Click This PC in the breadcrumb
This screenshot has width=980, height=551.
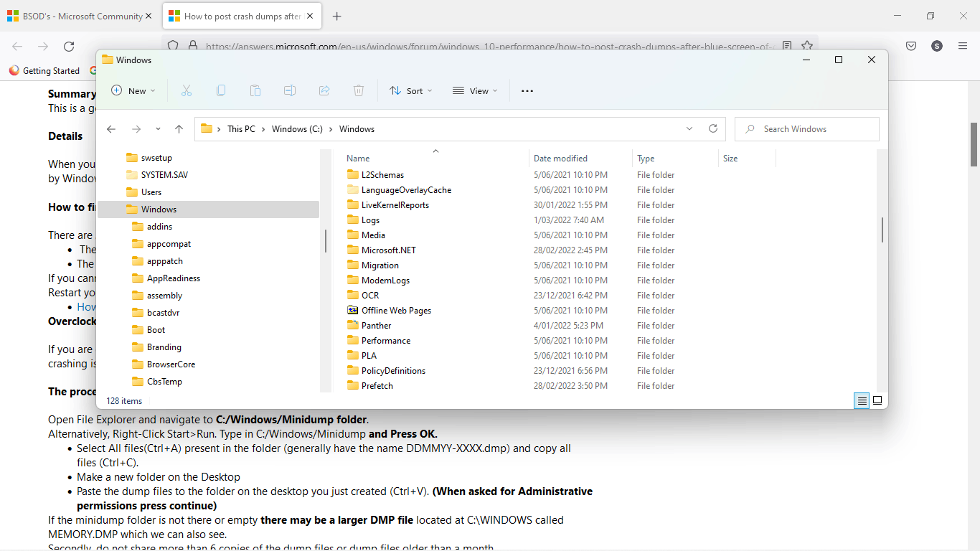(241, 129)
